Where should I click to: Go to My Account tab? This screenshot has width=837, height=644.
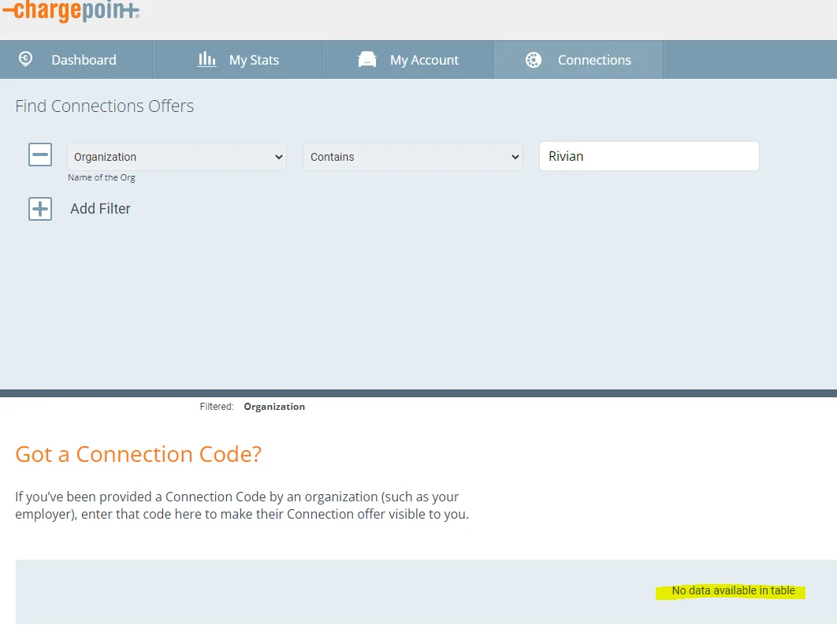(407, 60)
